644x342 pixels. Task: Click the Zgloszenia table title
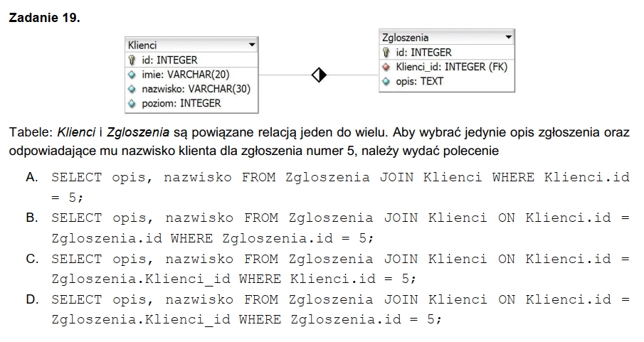click(406, 37)
